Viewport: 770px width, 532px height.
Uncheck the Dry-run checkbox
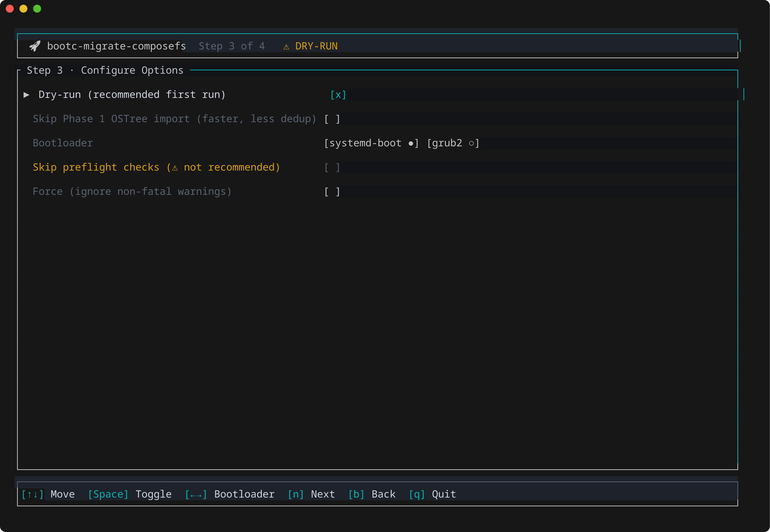[x=338, y=95]
